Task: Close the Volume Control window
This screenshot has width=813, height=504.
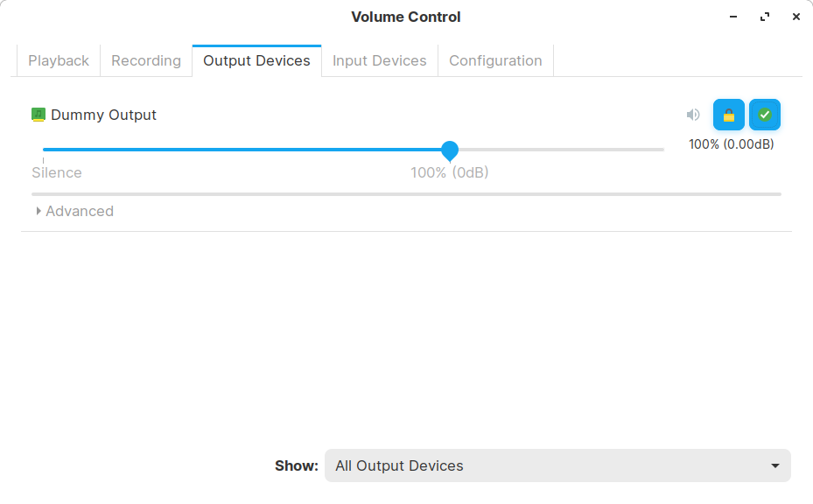Action: tap(795, 17)
